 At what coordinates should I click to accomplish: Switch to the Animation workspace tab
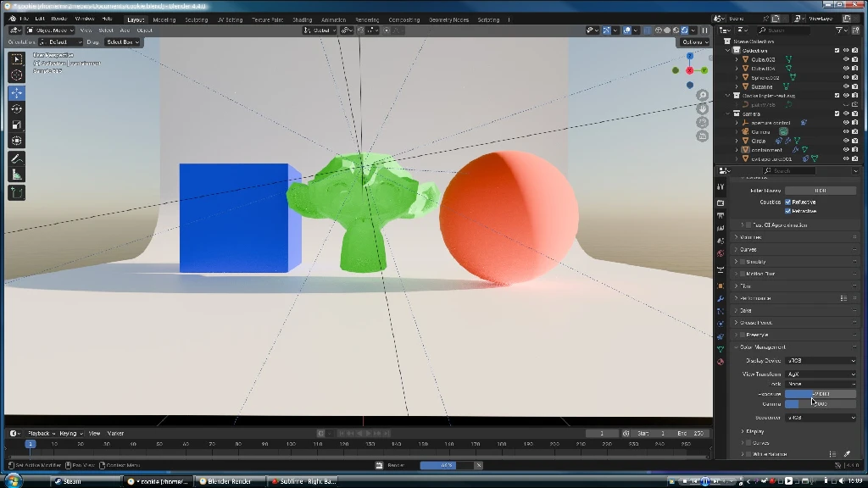[x=333, y=19]
